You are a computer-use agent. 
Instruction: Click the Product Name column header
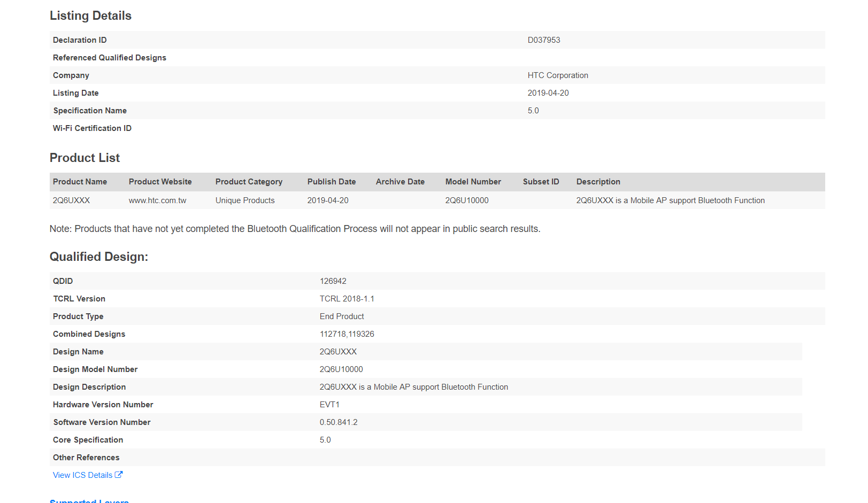[x=80, y=182]
